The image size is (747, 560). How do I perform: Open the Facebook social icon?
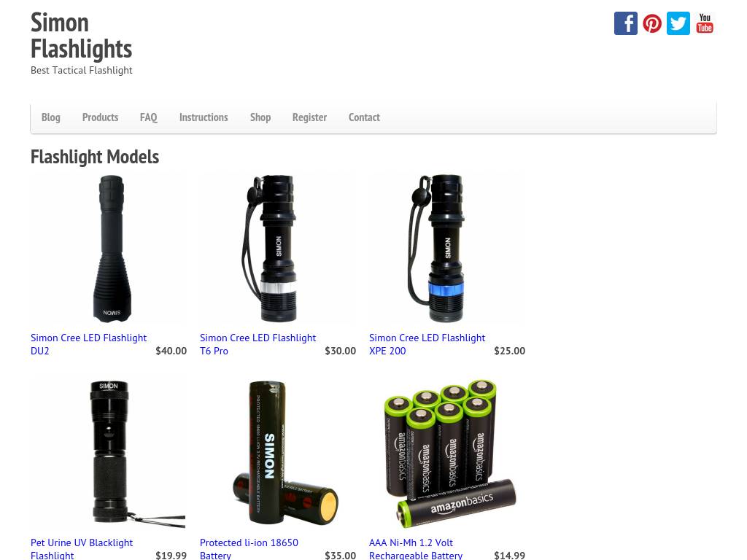[x=625, y=23]
